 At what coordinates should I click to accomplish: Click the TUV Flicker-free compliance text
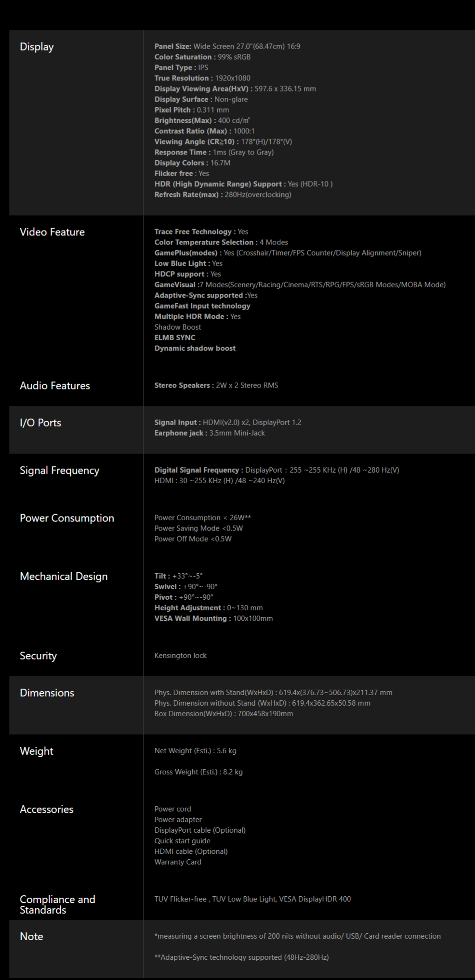pos(180,899)
